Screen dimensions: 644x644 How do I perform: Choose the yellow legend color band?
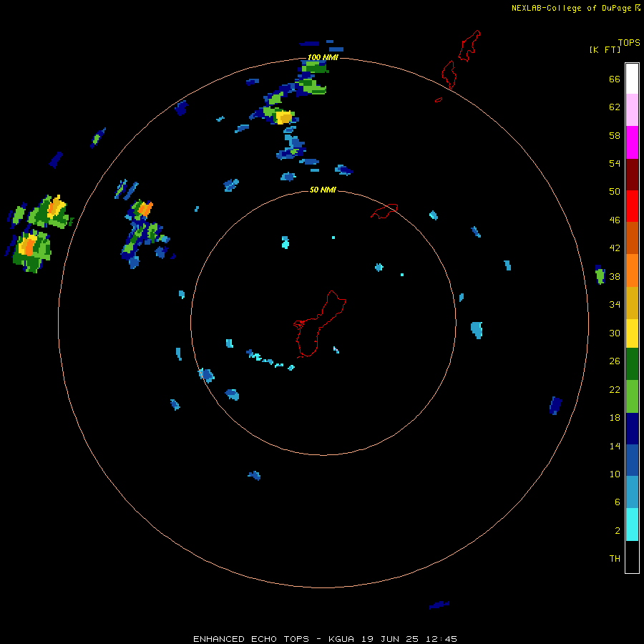click(x=632, y=333)
